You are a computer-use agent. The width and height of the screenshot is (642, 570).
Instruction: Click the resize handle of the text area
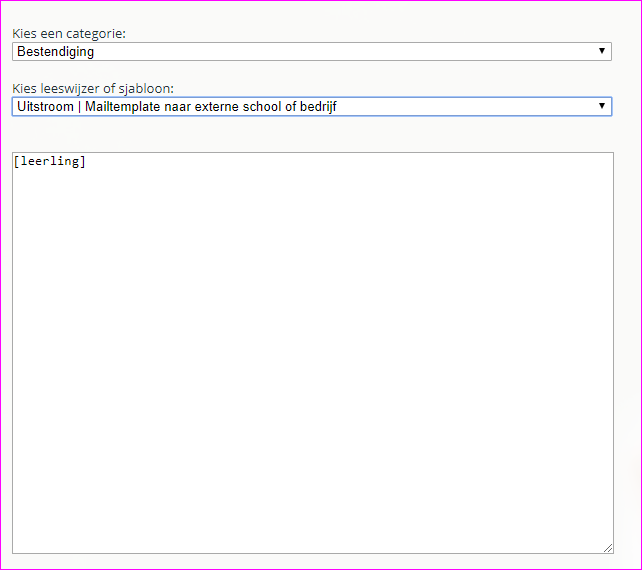[x=607, y=547]
